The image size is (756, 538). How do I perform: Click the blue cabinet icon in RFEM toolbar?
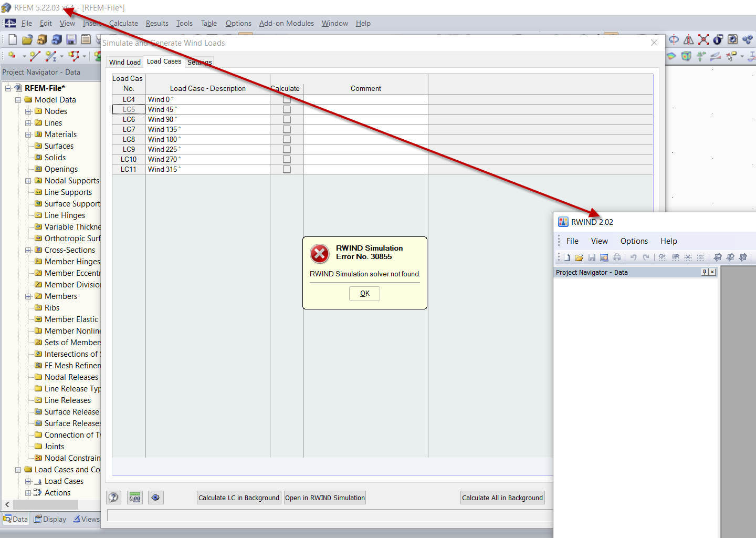coord(57,39)
